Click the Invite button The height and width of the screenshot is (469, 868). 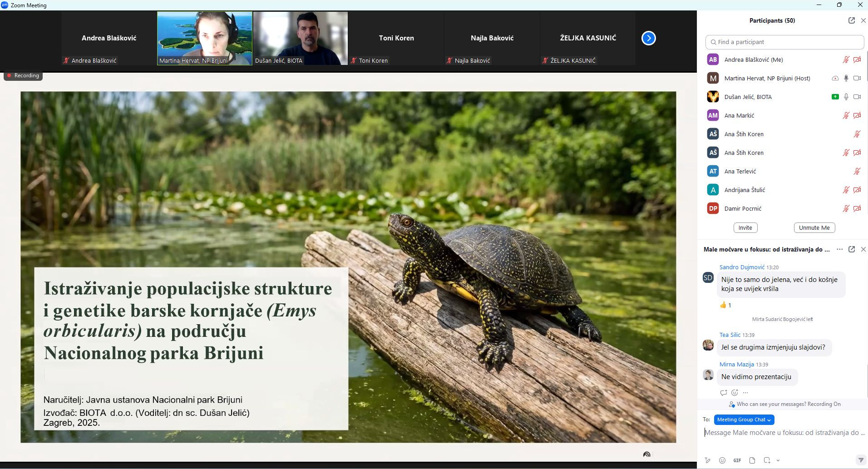click(x=745, y=228)
